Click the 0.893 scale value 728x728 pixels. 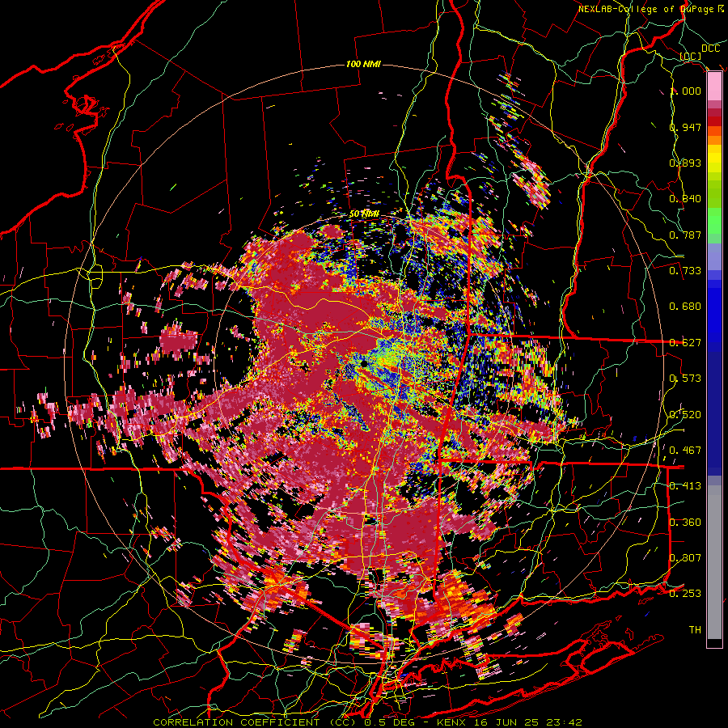[685, 163]
